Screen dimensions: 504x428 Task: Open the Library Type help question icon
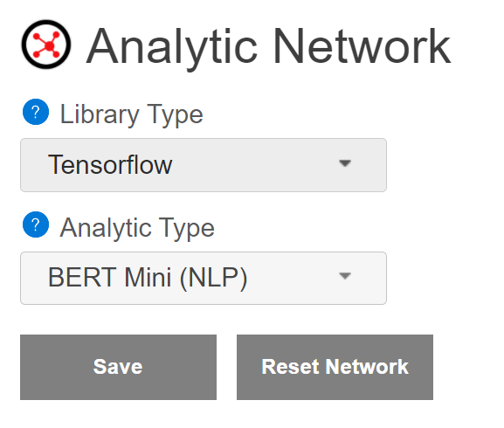click(x=36, y=112)
